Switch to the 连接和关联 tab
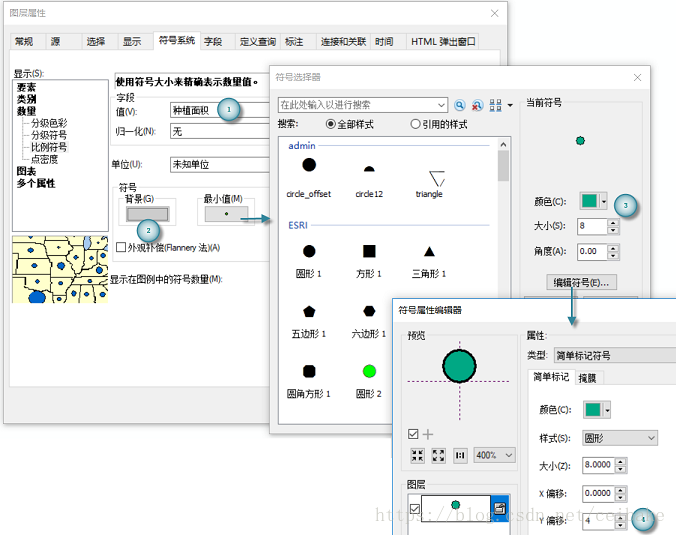 tap(343, 41)
